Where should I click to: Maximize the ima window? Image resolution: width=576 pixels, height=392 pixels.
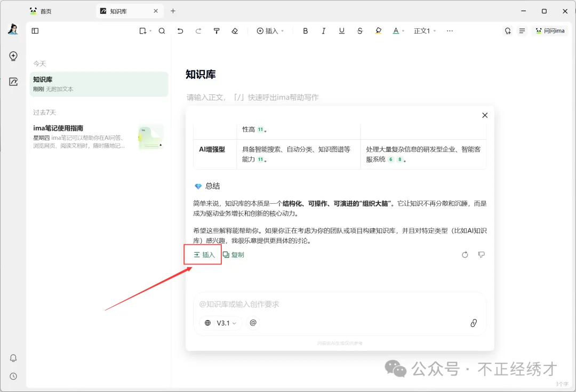click(x=545, y=11)
